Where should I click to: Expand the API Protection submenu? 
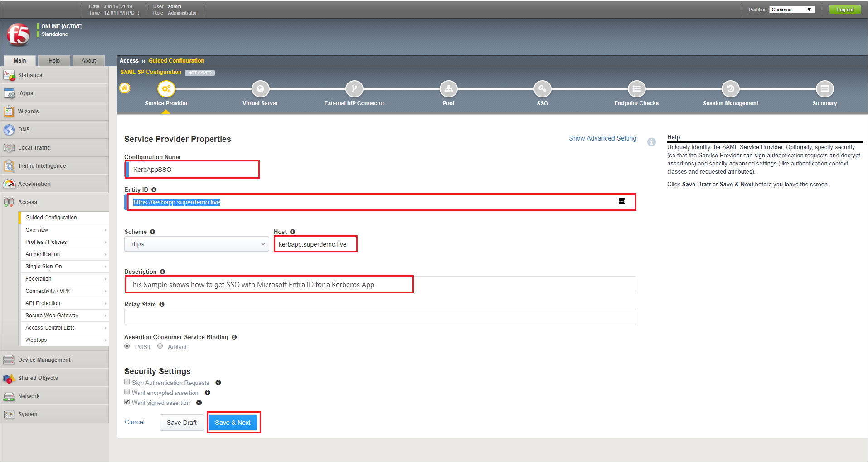105,303
